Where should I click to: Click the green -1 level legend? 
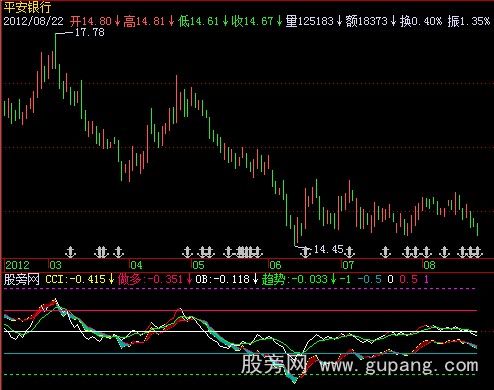[345, 279]
